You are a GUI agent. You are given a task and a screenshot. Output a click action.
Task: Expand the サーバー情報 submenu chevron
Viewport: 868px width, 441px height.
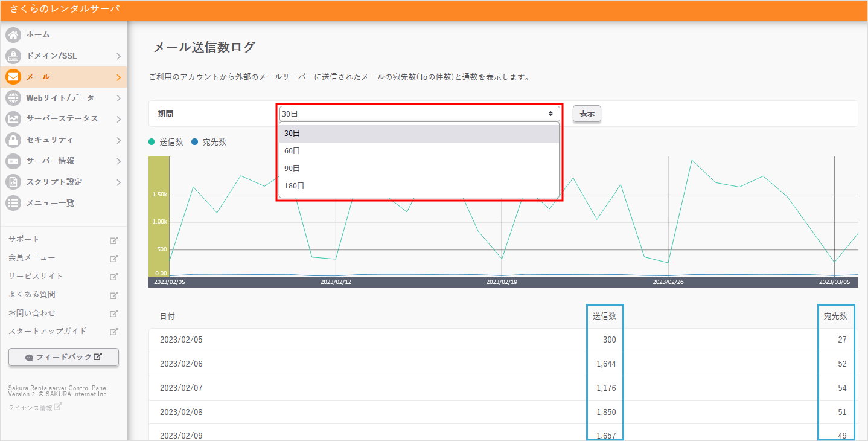click(x=117, y=161)
